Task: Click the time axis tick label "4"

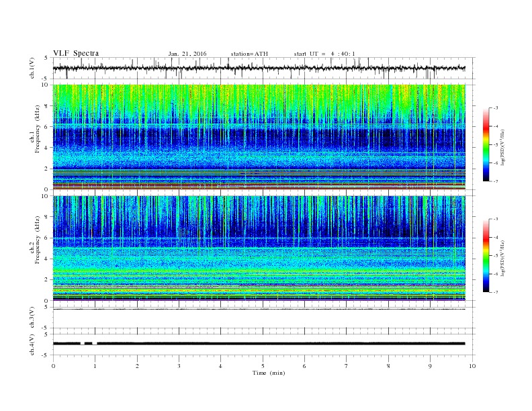Action: coord(221,366)
